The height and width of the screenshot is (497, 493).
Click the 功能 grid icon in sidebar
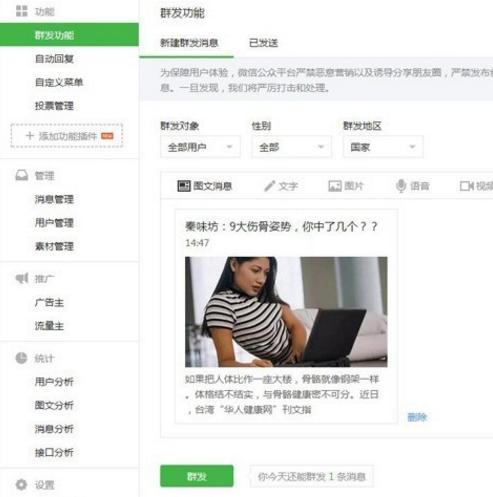click(22, 11)
